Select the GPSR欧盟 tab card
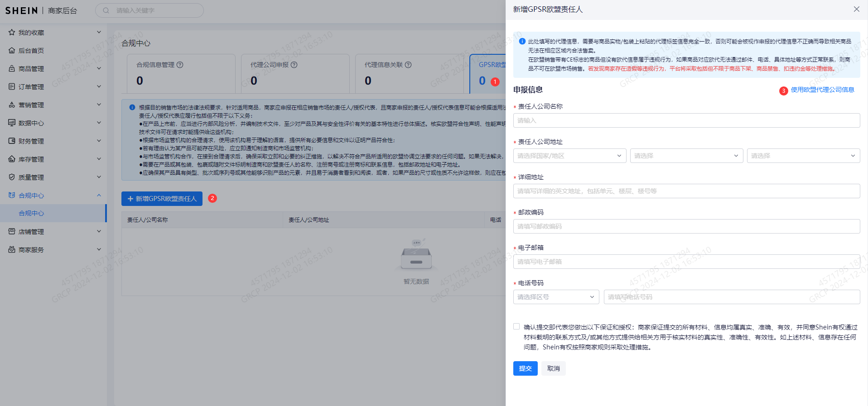The width and height of the screenshot is (868, 406). (x=488, y=74)
